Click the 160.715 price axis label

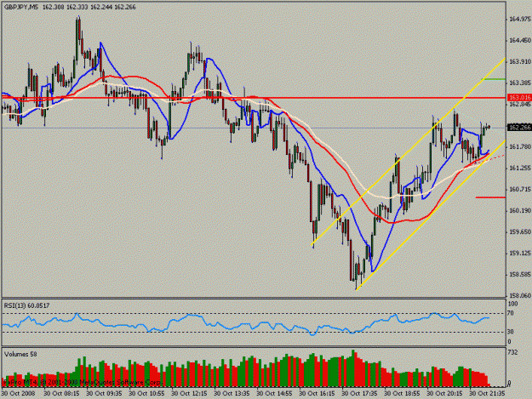[x=520, y=189]
